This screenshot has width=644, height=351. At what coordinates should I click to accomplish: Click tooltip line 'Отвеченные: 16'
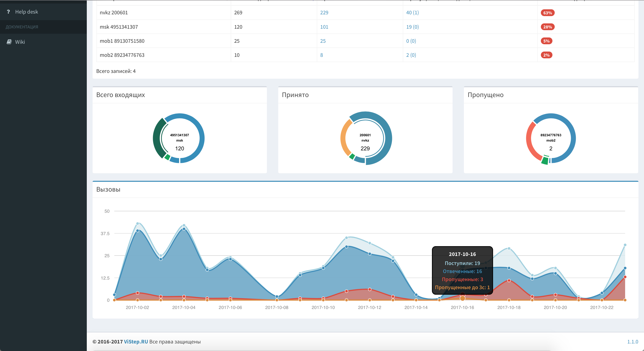462,271
